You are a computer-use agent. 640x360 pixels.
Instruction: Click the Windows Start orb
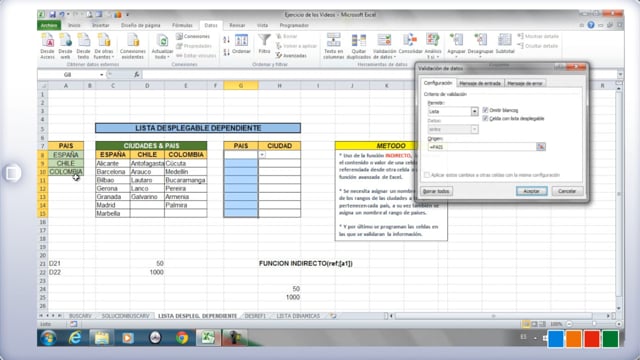48,338
